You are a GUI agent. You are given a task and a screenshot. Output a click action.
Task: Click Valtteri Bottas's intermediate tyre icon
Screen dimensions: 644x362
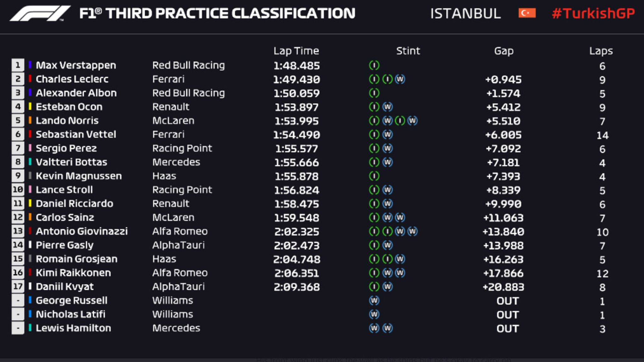[x=374, y=162]
